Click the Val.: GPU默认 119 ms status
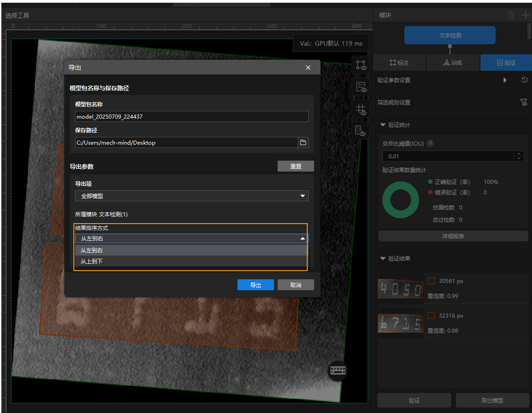Screen dimensions: 532x413 tap(331, 43)
